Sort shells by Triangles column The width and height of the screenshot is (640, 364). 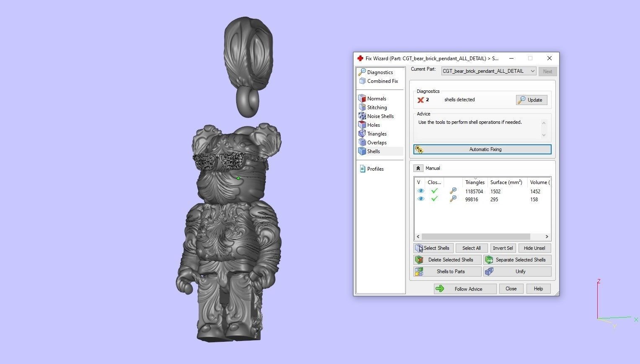(475, 182)
